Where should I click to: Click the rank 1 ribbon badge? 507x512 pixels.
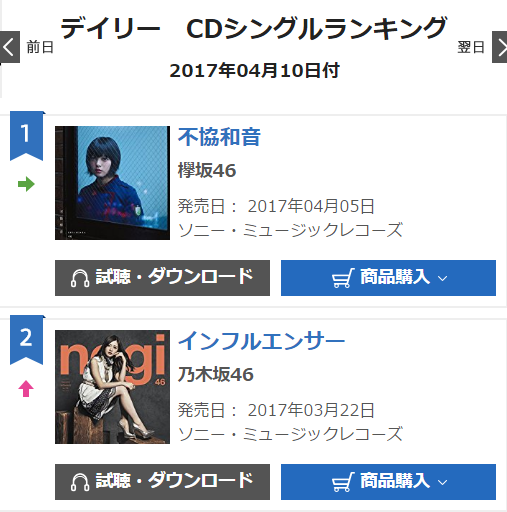(26, 136)
